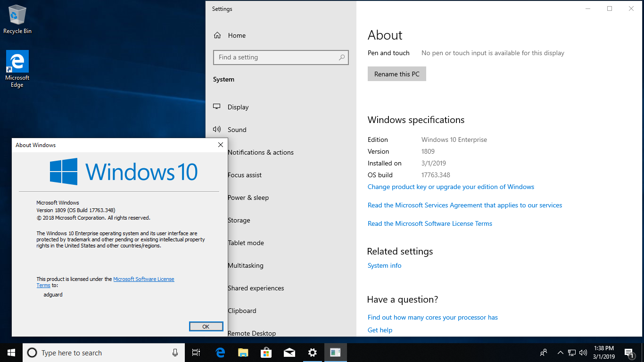The image size is (644, 362).
Task: Click the Find a setting search box
Action: pyautogui.click(x=278, y=58)
